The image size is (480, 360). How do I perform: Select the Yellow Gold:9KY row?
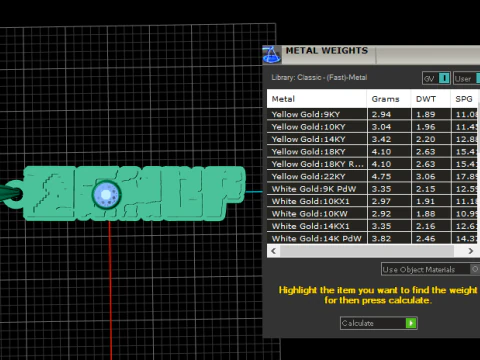click(x=373, y=114)
